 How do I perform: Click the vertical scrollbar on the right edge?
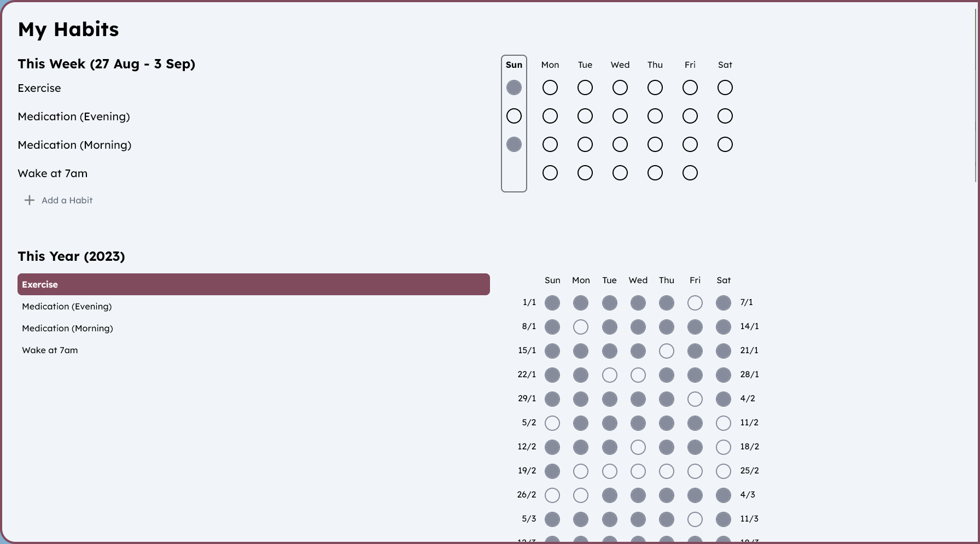976,93
